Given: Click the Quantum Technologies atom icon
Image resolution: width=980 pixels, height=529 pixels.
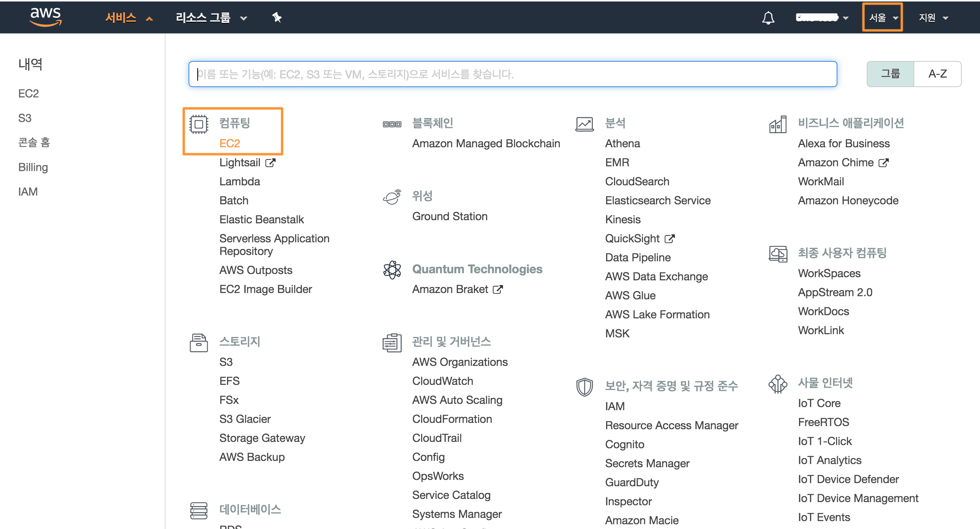Looking at the screenshot, I should (x=392, y=270).
